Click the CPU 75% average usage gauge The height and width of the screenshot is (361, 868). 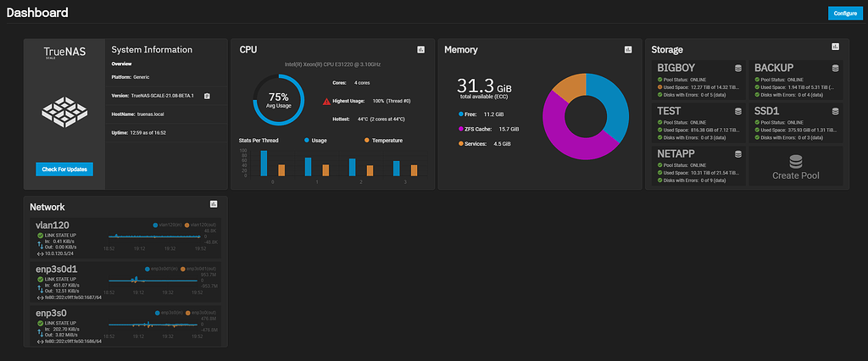[277, 100]
